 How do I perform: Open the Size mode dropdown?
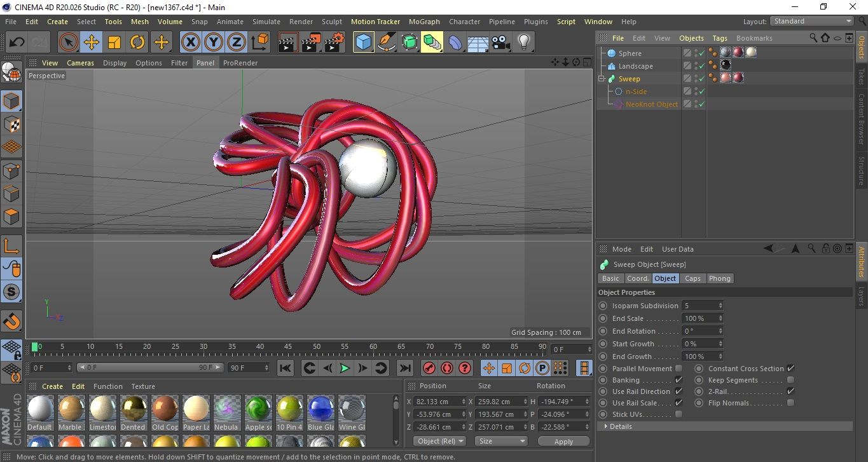pos(502,441)
